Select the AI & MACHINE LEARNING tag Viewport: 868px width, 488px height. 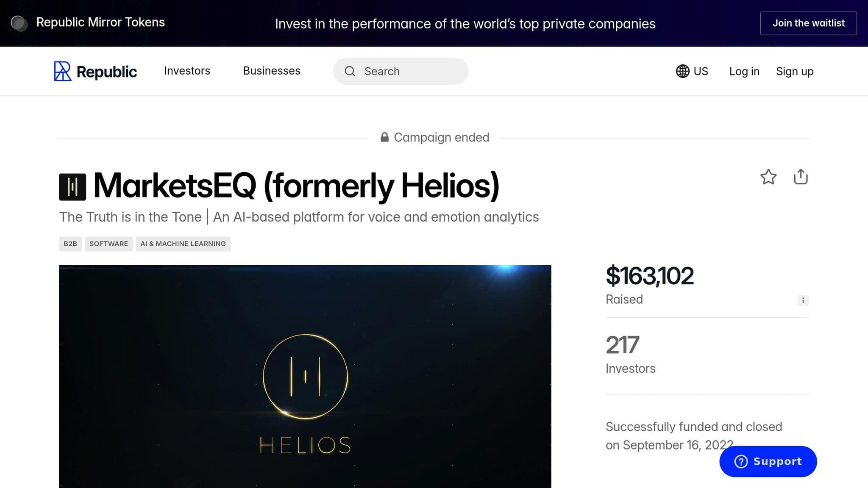click(183, 244)
